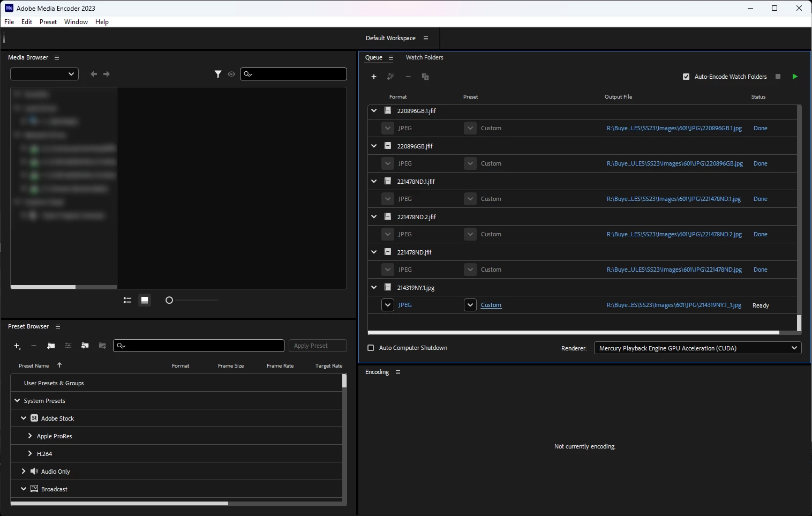Click the Remove icon in Queue toolbar

click(x=408, y=77)
